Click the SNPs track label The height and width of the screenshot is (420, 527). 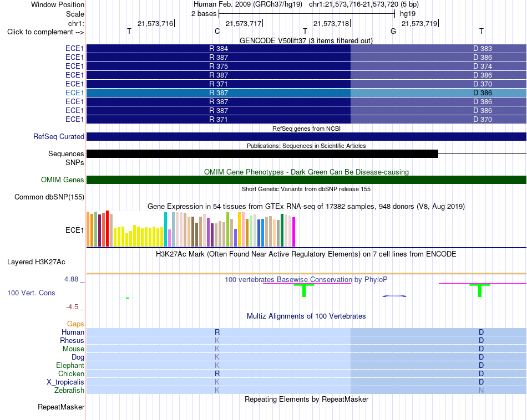pyautogui.click(x=75, y=162)
